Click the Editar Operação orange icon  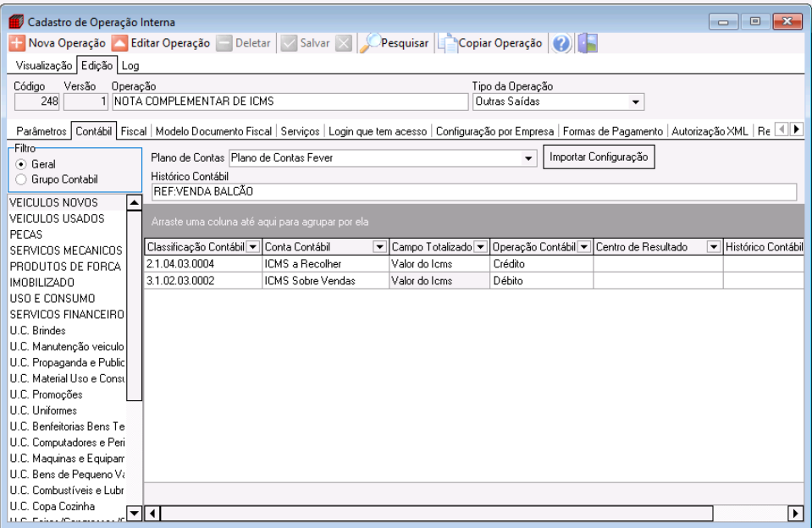pos(119,43)
